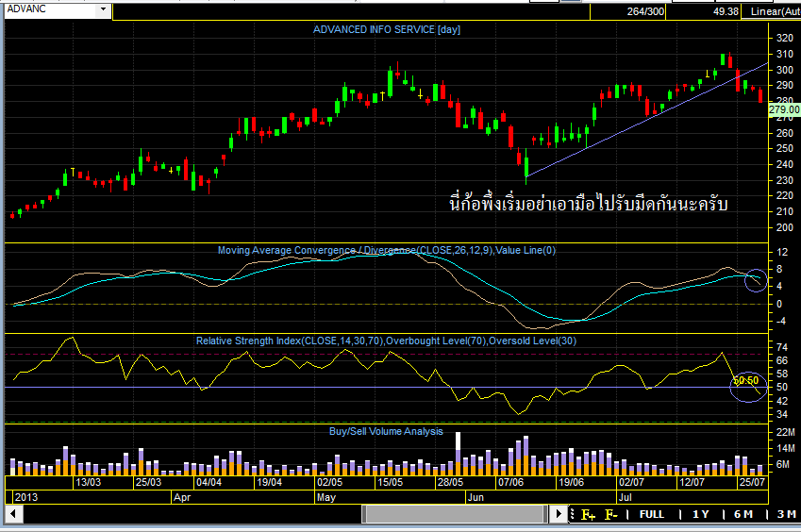The width and height of the screenshot is (801, 532).
Task: Click the 50.50 RSI value label
Action: [x=746, y=380]
